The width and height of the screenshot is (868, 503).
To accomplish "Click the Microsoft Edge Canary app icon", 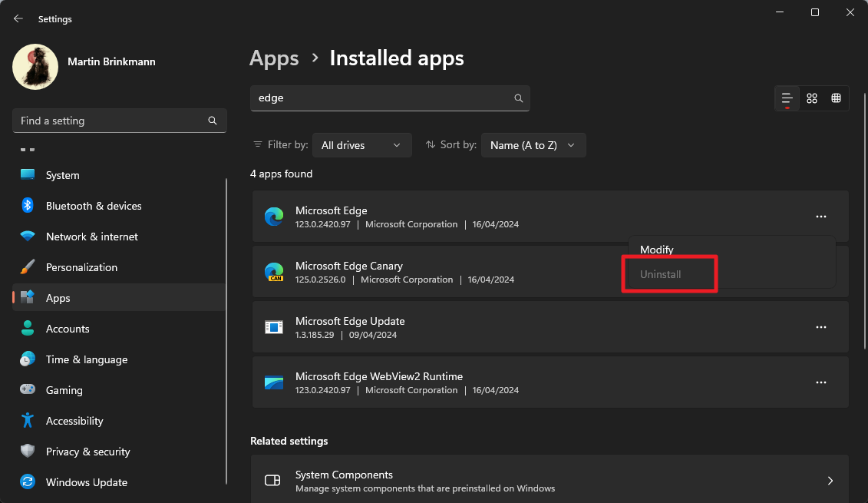I will click(x=274, y=273).
